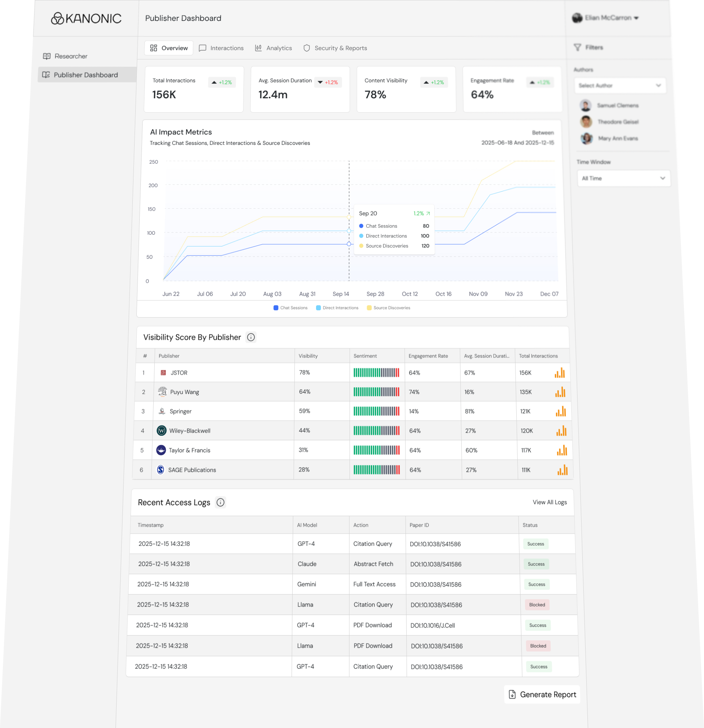Click the SAGE Publications logo icon

pos(160,469)
